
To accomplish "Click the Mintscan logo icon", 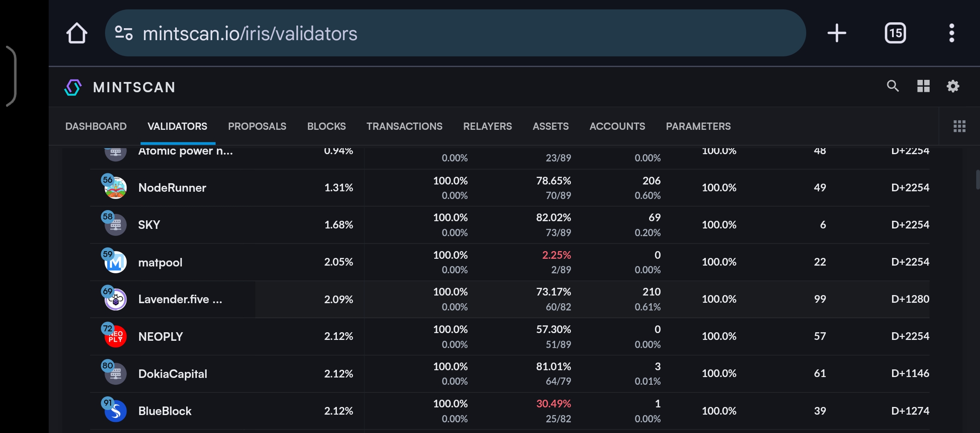I will coord(73,88).
